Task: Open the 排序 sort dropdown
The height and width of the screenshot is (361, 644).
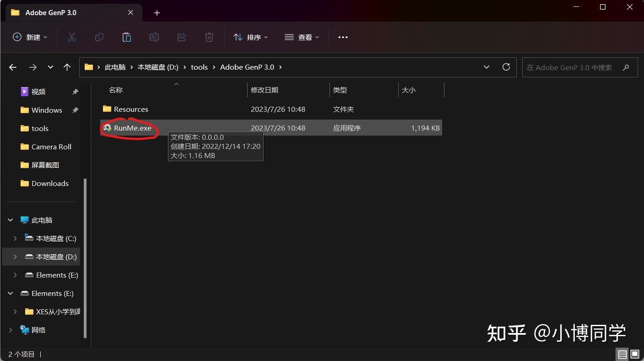Action: [x=250, y=37]
